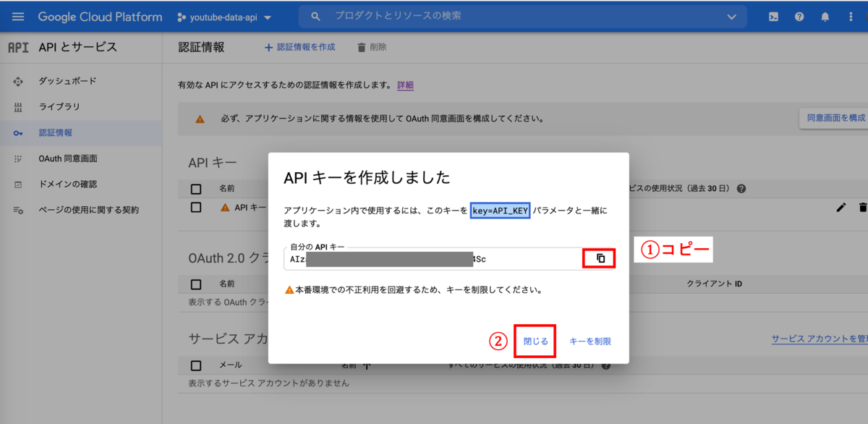Activate Cloud Shell icon in top bar
The height and width of the screenshot is (424, 868).
pos(773,17)
